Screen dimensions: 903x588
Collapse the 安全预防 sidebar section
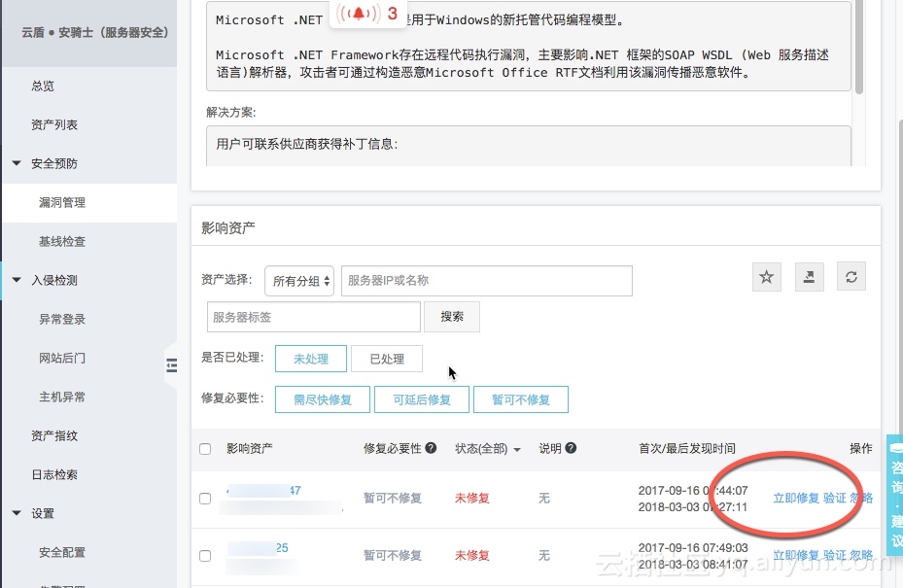click(x=17, y=163)
